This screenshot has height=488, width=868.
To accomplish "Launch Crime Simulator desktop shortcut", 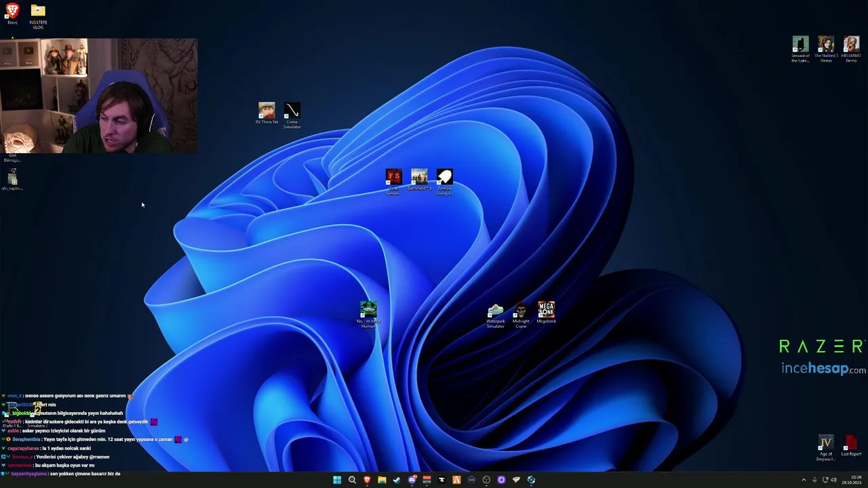I will coord(292,115).
